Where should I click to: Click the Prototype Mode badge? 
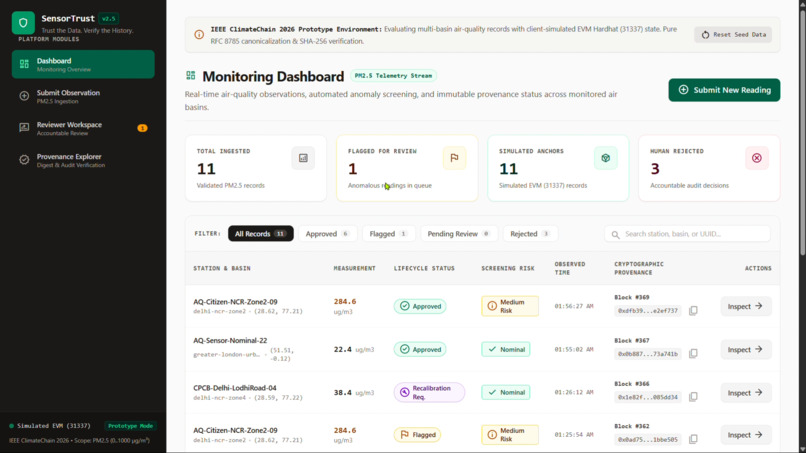pyautogui.click(x=131, y=426)
